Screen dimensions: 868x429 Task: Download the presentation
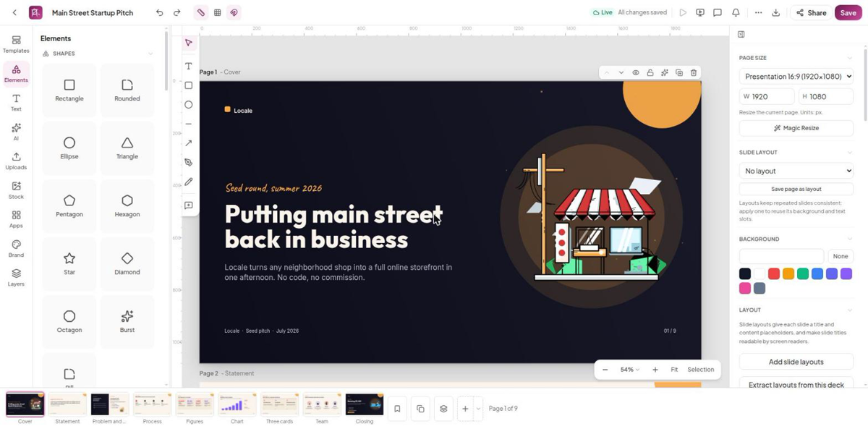click(x=776, y=12)
